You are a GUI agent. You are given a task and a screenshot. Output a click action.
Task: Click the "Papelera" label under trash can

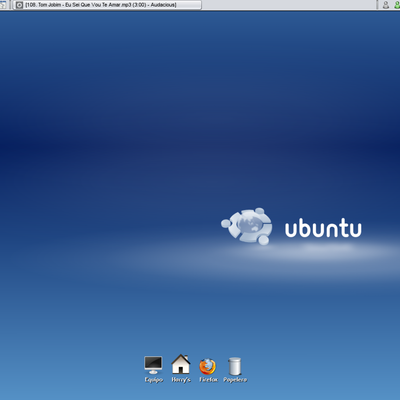(x=235, y=380)
